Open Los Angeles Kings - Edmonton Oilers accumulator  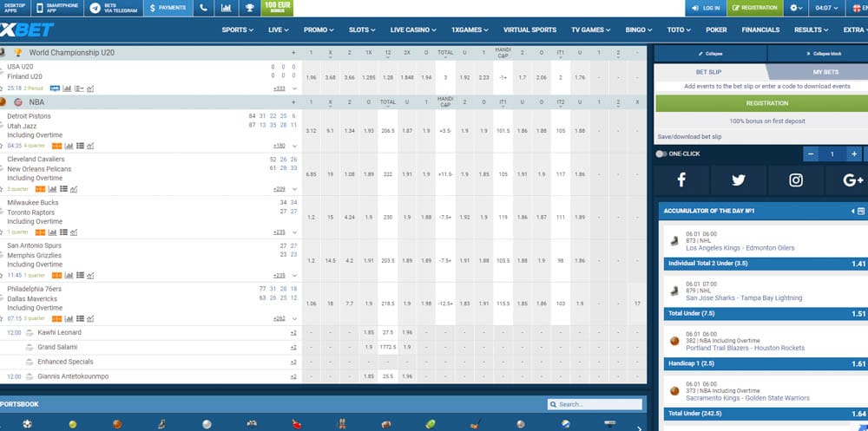(740, 248)
